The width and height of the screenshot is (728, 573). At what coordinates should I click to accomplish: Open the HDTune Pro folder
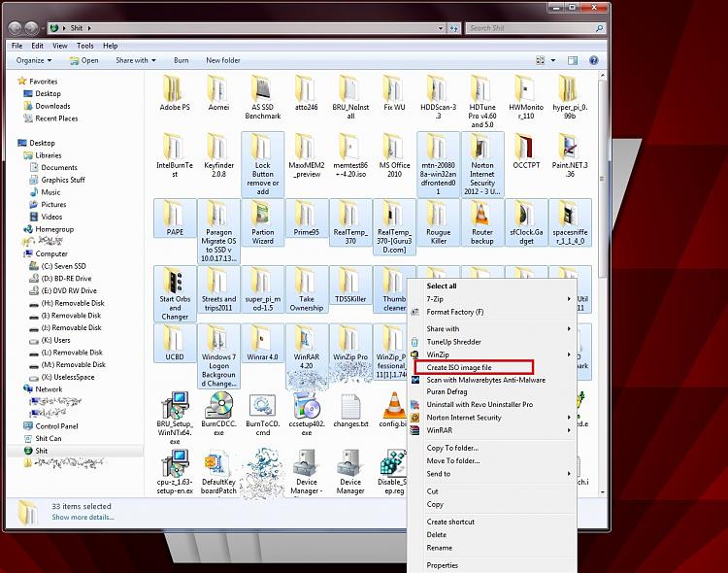[x=482, y=101]
